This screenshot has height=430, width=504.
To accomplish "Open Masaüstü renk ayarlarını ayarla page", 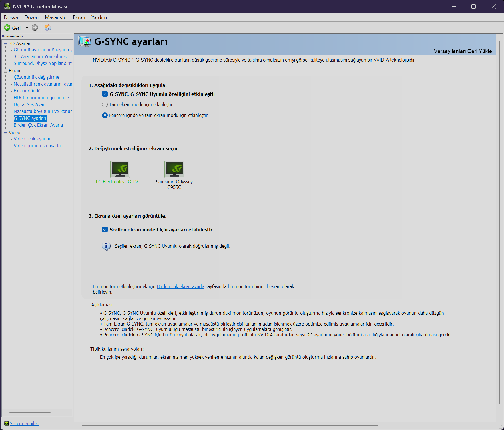I will tap(43, 84).
